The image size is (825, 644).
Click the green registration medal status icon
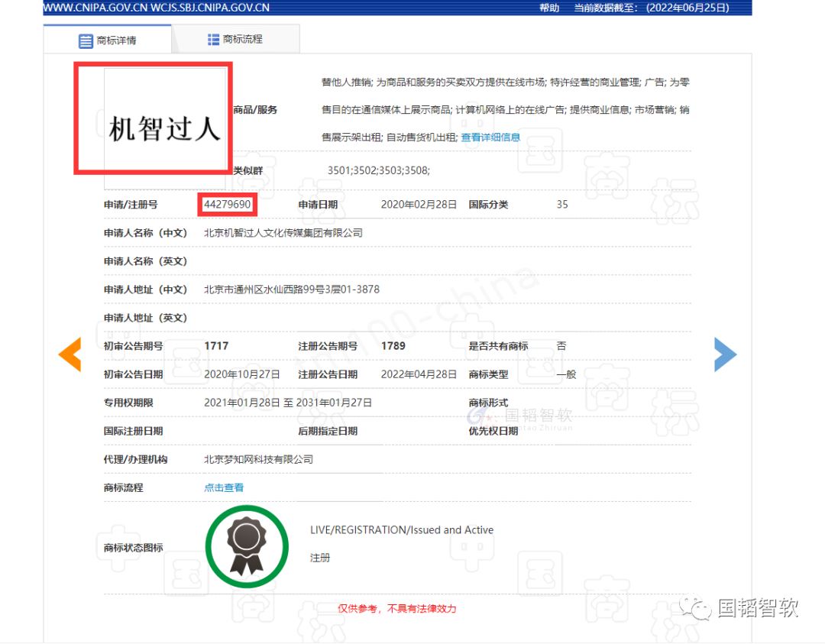click(247, 547)
